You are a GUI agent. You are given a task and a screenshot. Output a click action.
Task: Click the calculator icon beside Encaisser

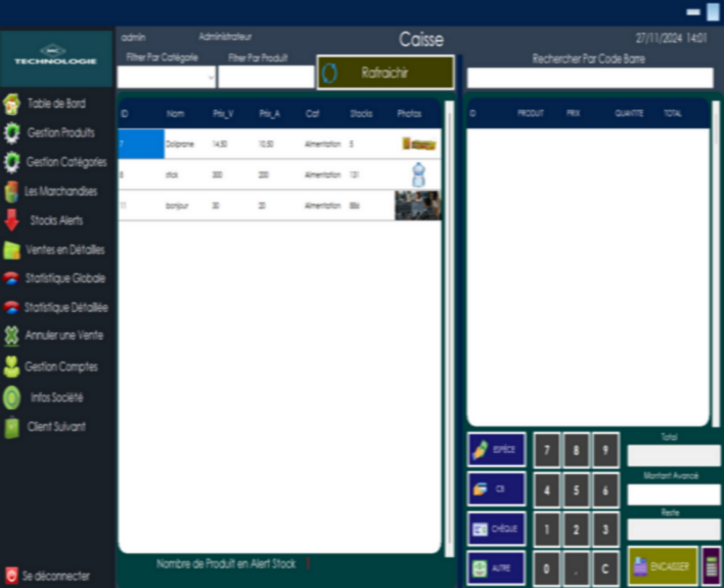click(711, 566)
